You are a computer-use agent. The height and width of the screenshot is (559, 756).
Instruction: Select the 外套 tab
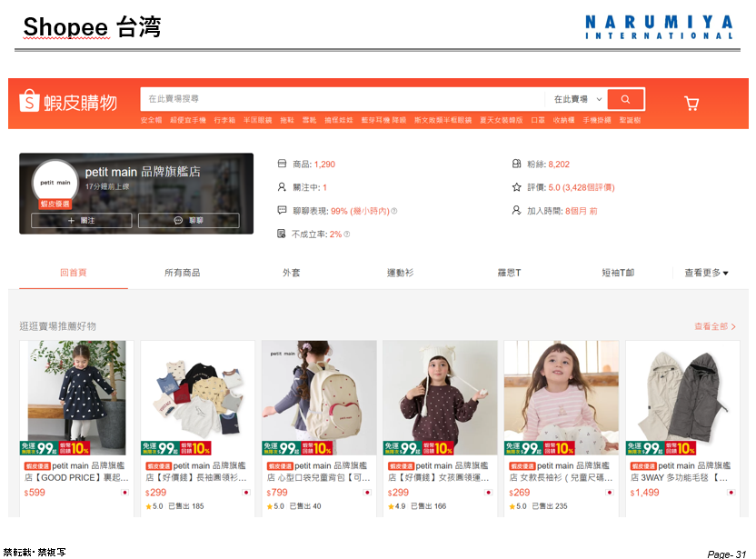(291, 273)
